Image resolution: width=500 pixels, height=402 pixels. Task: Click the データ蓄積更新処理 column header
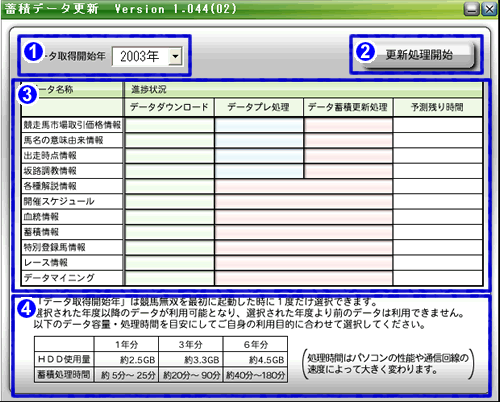tap(348, 107)
